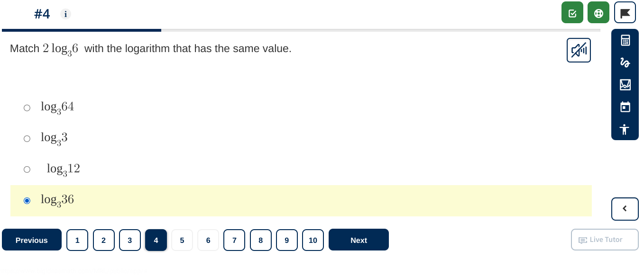Open the calendar tool in the sidebar
644x277 pixels.
(625, 107)
